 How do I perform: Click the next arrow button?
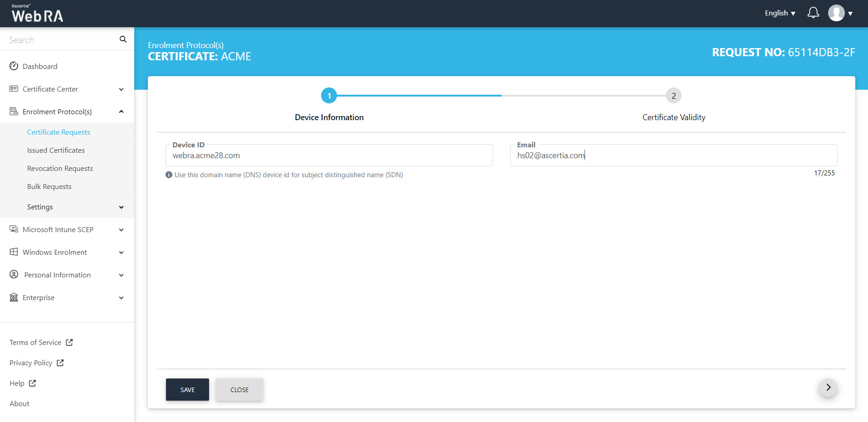828,388
